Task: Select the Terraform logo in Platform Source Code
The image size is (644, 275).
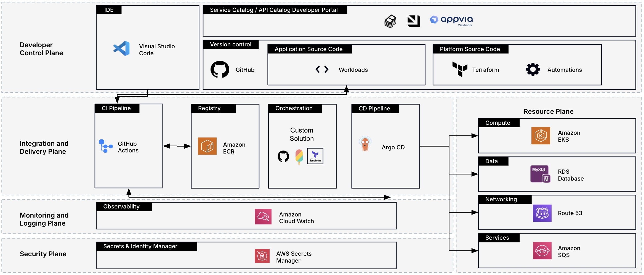Action: (460, 69)
